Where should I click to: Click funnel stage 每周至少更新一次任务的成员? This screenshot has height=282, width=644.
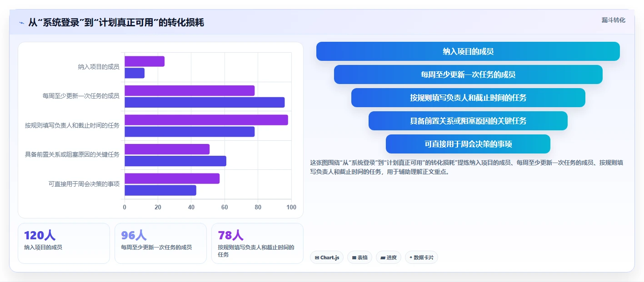(468, 74)
